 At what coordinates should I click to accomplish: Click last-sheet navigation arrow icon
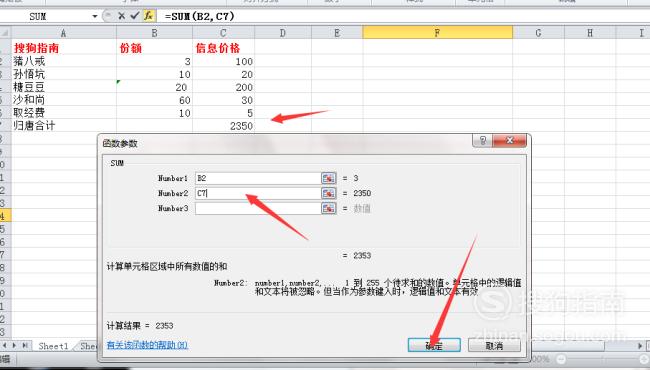26,345
